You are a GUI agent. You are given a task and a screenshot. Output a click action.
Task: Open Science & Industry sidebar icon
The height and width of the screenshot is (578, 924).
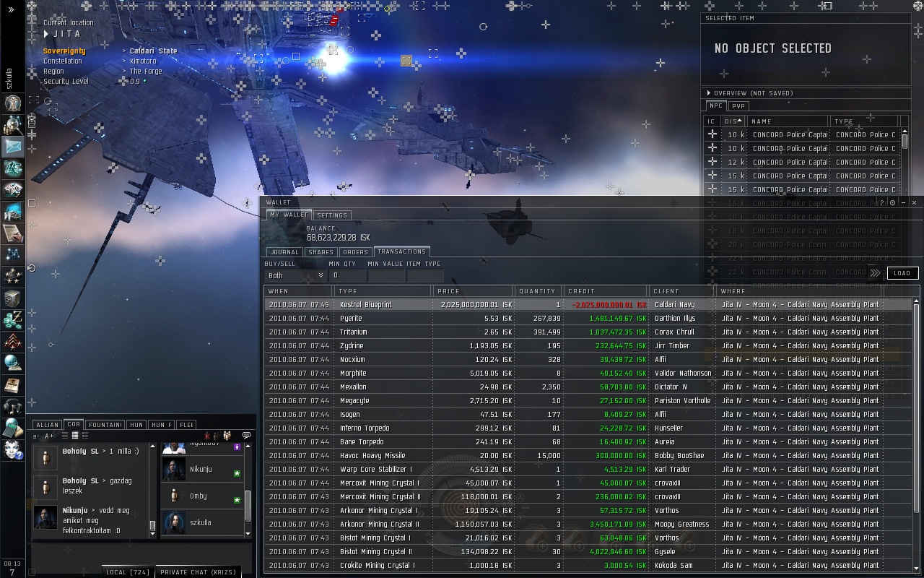(x=13, y=212)
